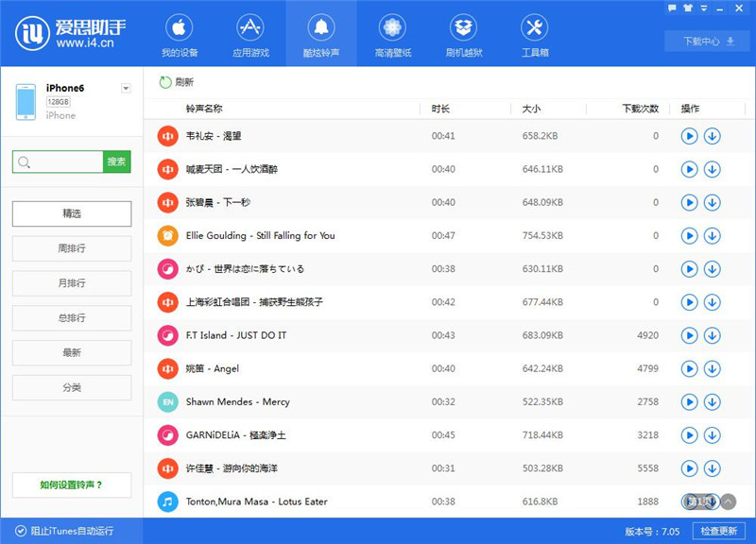
Task: Open the 如何设置铃声 help link
Action: tap(72, 484)
